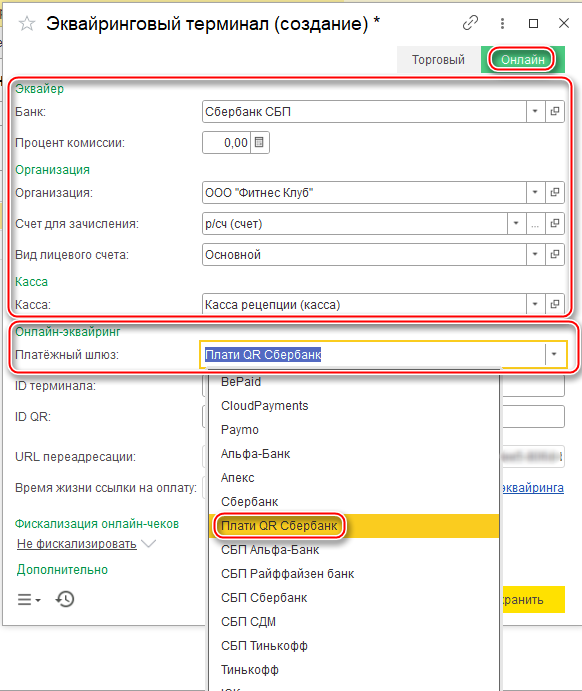Choose Сбербанк gateway option
The image size is (582, 691).
pyautogui.click(x=354, y=502)
